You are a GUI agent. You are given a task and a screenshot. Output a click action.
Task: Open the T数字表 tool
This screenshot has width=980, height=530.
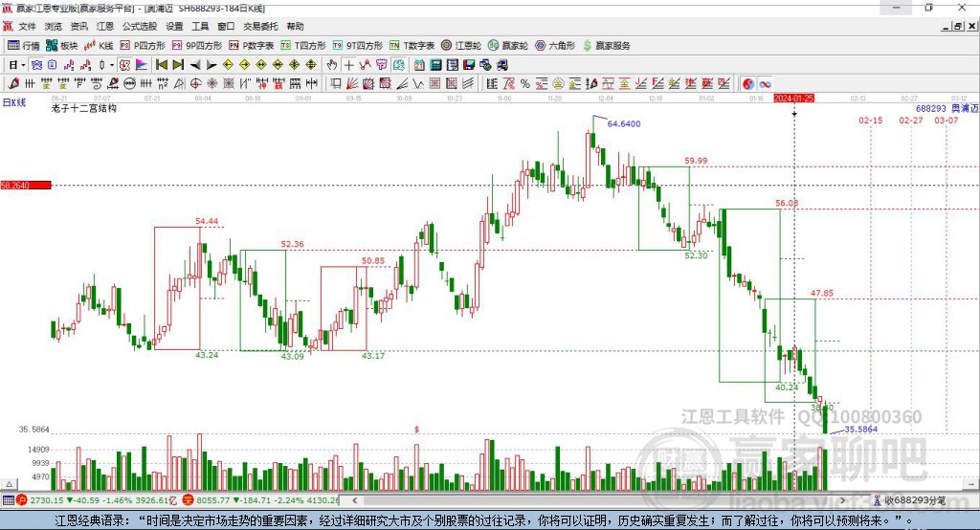pos(412,46)
